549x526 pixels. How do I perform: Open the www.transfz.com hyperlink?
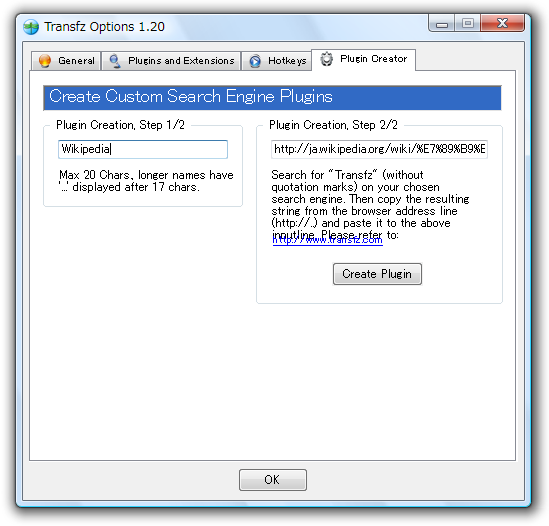point(327,241)
